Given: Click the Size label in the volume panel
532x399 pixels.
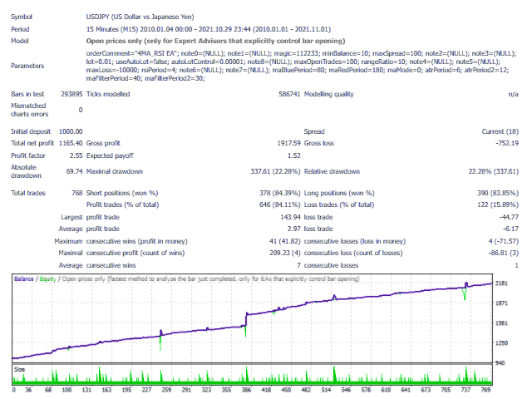Looking at the screenshot, I should coord(19,369).
